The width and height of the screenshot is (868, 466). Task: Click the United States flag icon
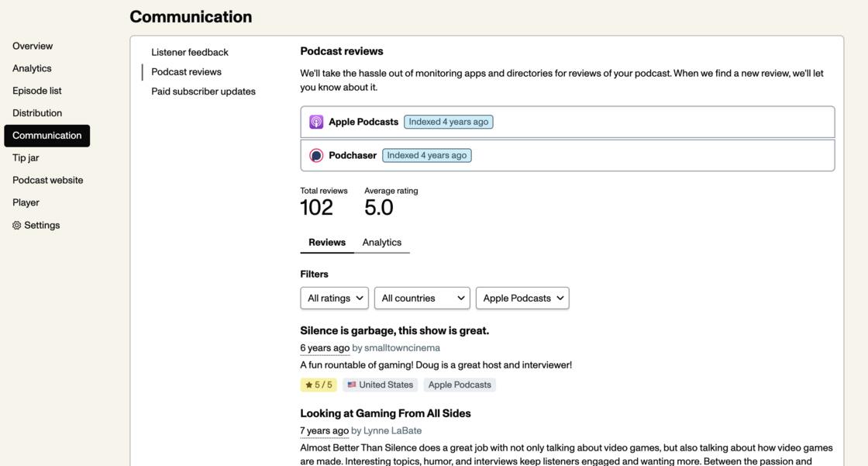pyautogui.click(x=352, y=385)
